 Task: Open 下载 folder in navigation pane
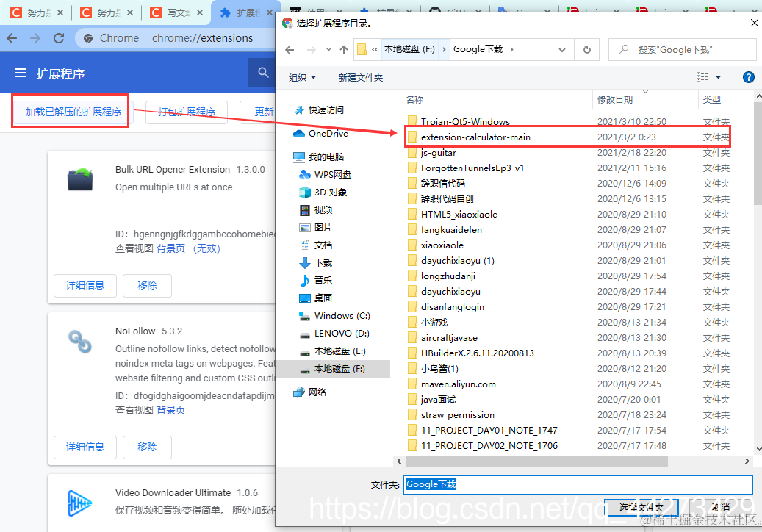(x=316, y=263)
